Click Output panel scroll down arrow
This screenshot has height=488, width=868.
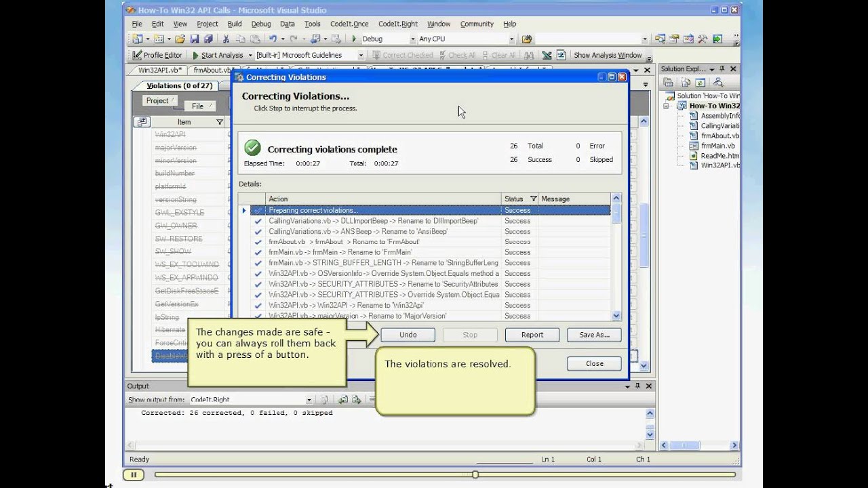[x=650, y=434]
